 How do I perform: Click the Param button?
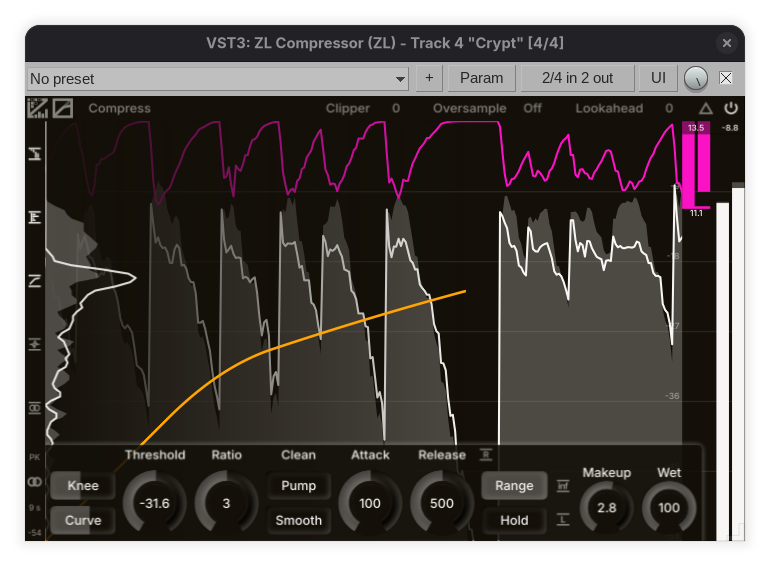pyautogui.click(x=481, y=78)
